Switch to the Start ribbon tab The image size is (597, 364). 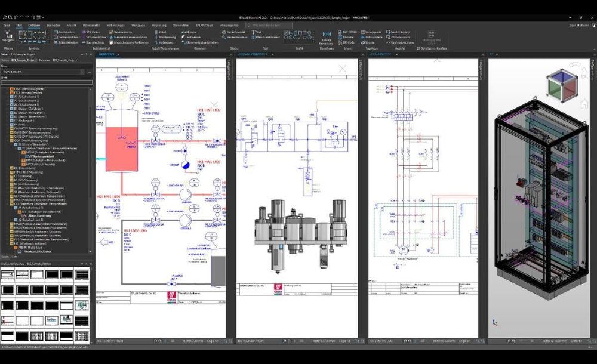[x=19, y=25]
